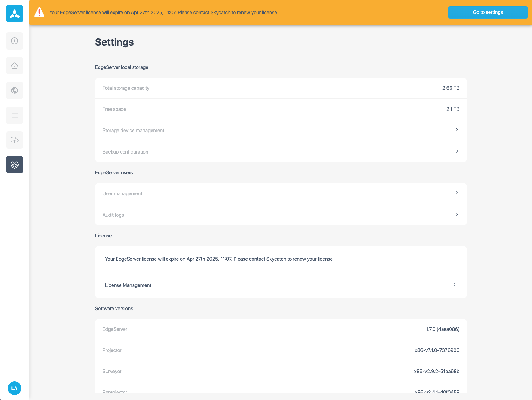Click the Surveyor software label
The width and height of the screenshot is (532, 400).
click(x=112, y=371)
